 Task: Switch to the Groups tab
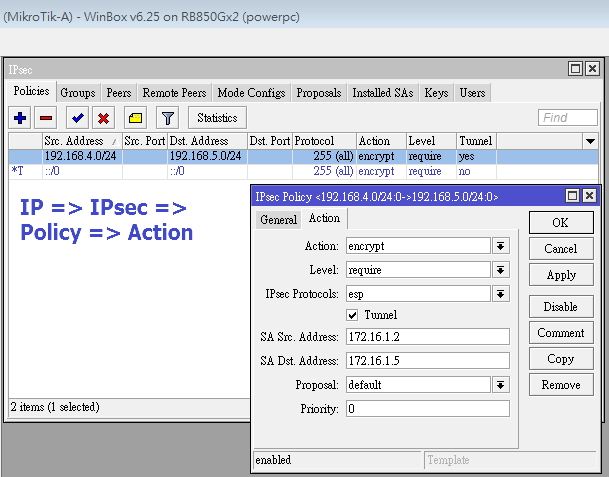click(x=78, y=93)
